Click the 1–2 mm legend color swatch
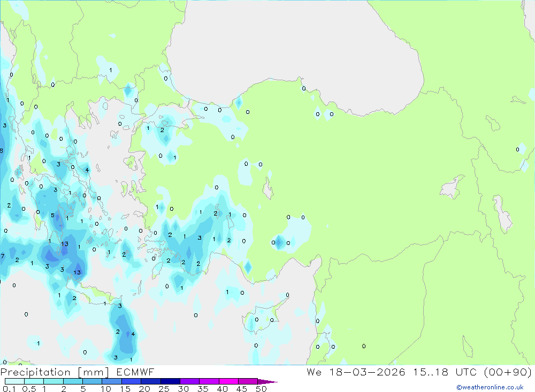 coord(53,381)
